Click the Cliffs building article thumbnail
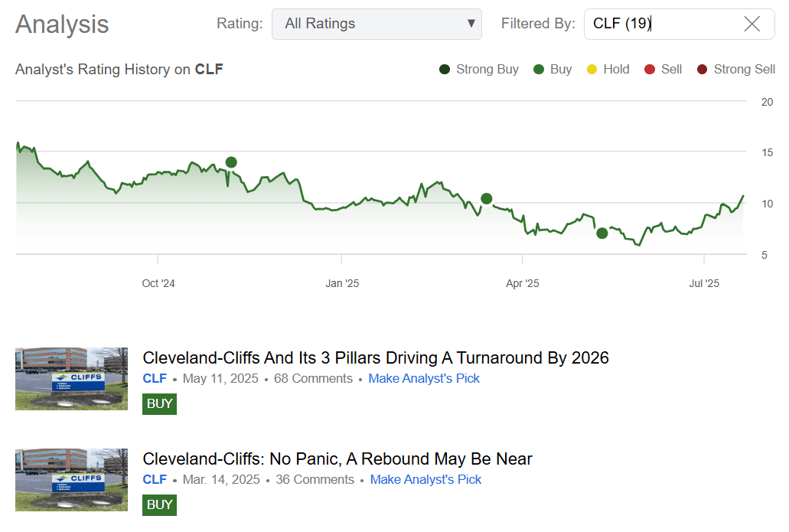Viewport: 789px width, 532px height. (71, 379)
